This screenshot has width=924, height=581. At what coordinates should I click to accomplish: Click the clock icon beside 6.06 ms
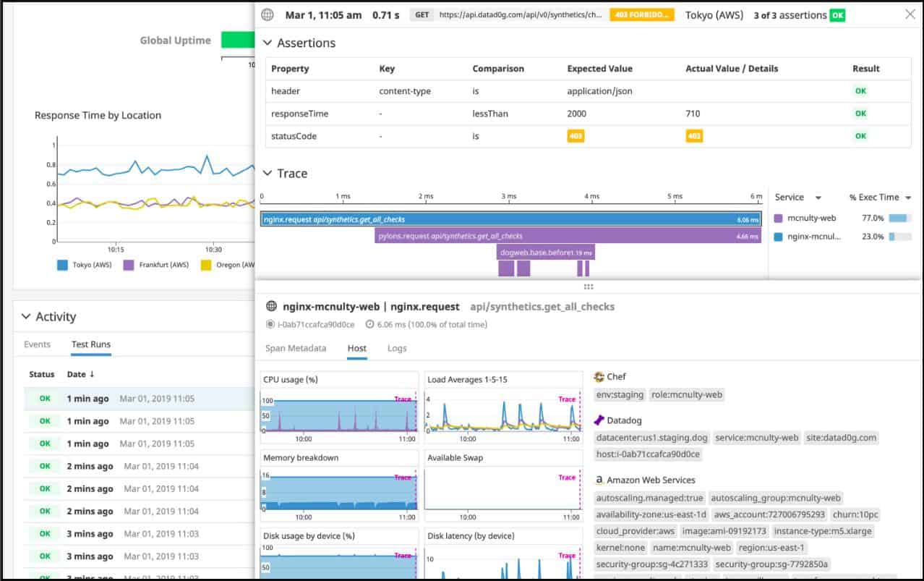pyautogui.click(x=370, y=325)
